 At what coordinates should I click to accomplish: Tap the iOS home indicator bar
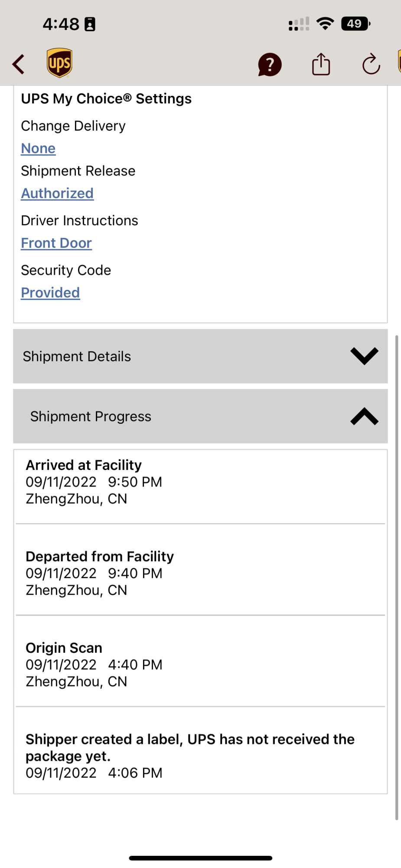200,858
